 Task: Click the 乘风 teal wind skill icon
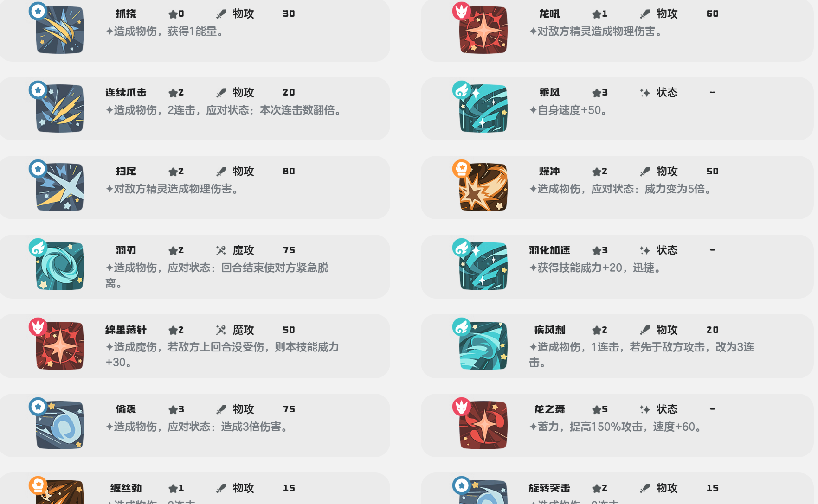click(483, 108)
